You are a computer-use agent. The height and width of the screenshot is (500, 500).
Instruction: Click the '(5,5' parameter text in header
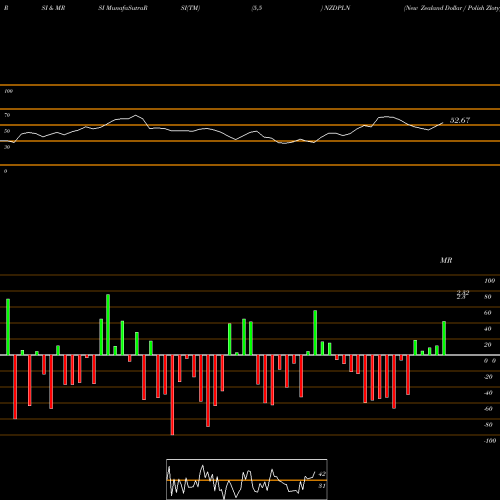[257, 8]
